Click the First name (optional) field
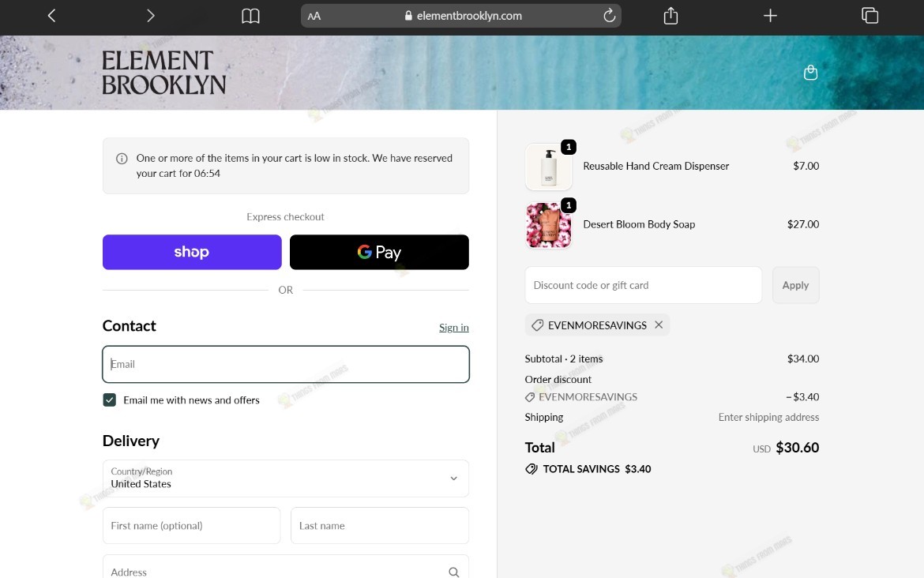The width and height of the screenshot is (924, 578). [x=192, y=526]
